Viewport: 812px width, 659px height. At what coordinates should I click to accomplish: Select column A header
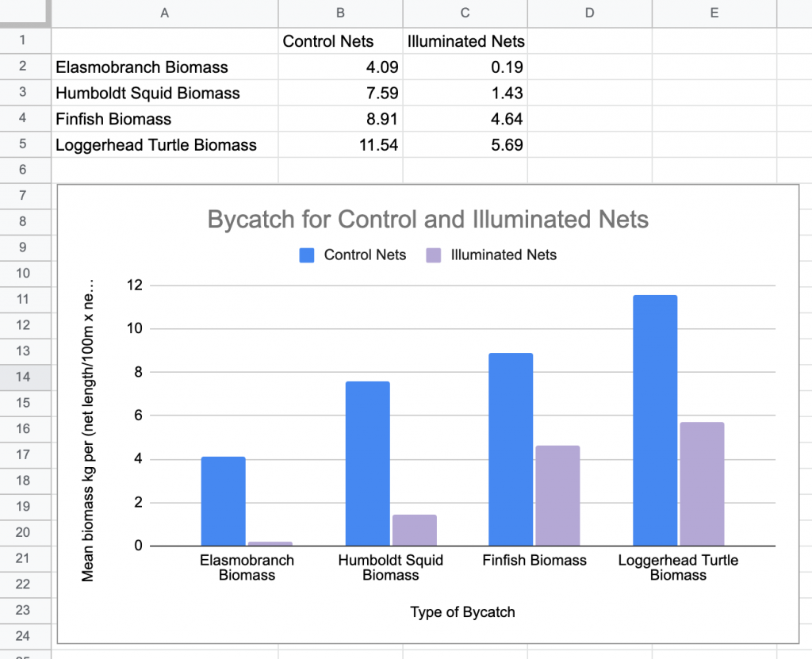(164, 13)
